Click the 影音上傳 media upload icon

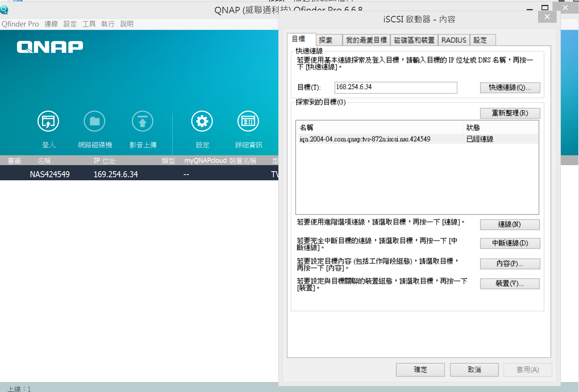[x=142, y=121]
